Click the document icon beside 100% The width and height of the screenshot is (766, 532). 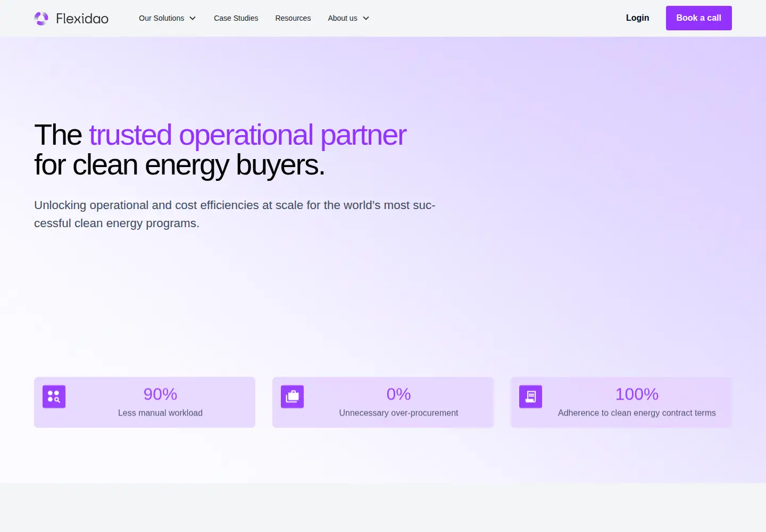click(x=530, y=397)
